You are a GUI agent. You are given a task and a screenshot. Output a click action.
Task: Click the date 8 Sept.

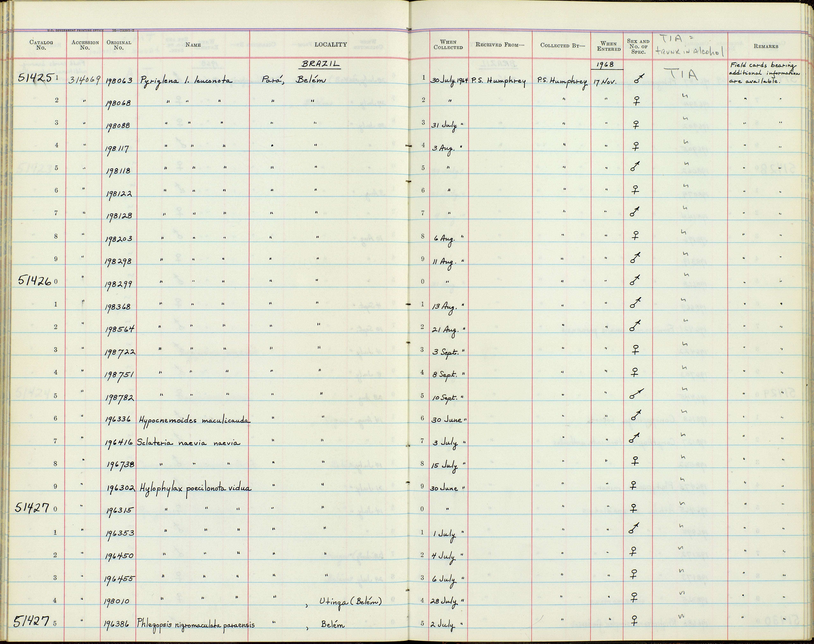[445, 375]
